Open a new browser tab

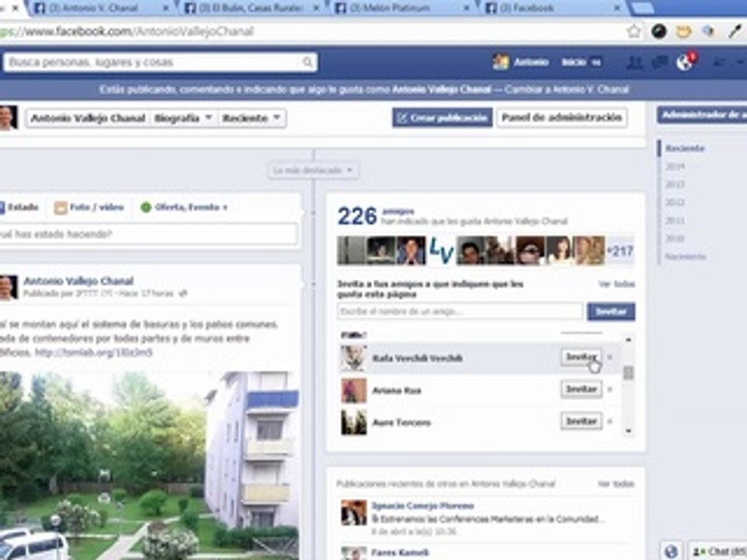pos(643,8)
